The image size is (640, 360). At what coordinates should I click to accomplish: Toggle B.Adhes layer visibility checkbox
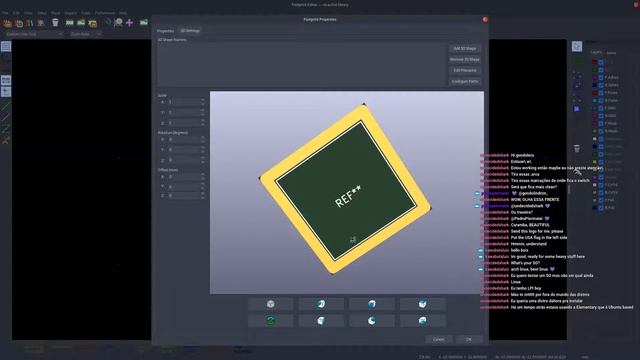pyautogui.click(x=601, y=85)
